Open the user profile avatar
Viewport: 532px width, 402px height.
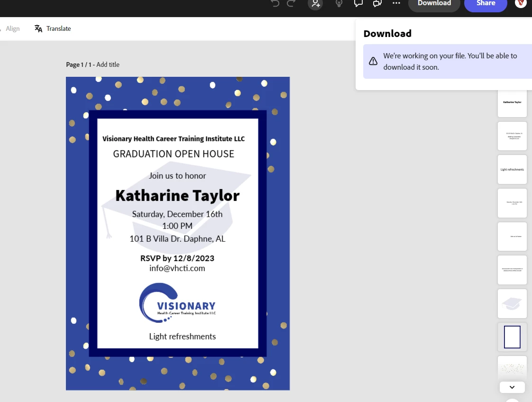click(x=521, y=3)
